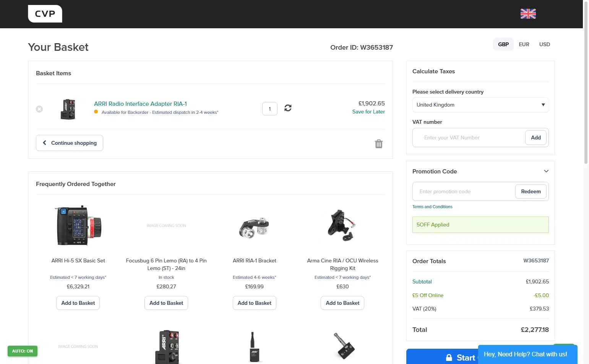Focus the promotion code input field

tap(464, 191)
